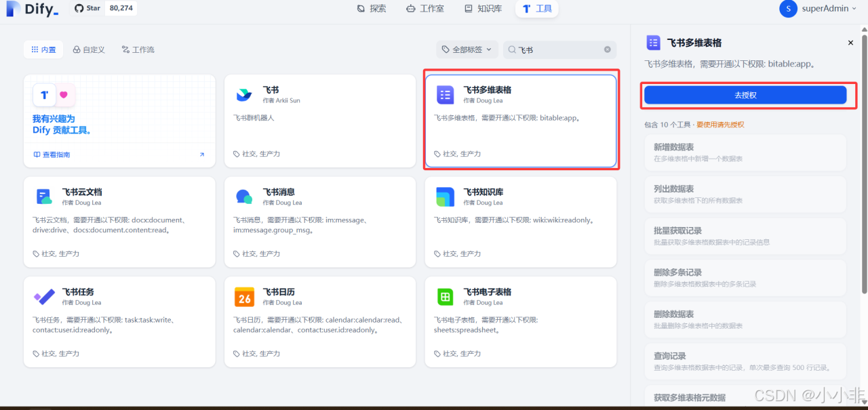
Task: Open the 飞书日历 card title
Action: pos(279,292)
